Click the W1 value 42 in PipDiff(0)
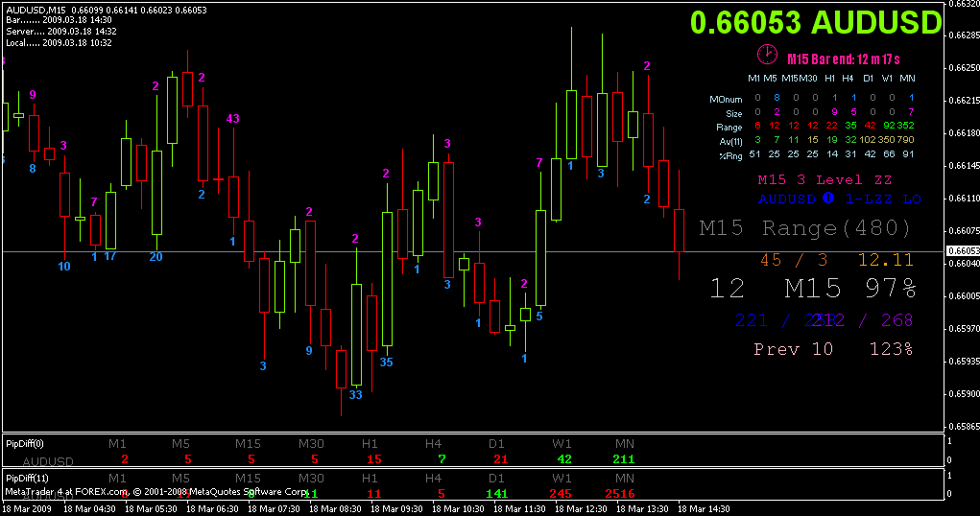 pos(564,459)
